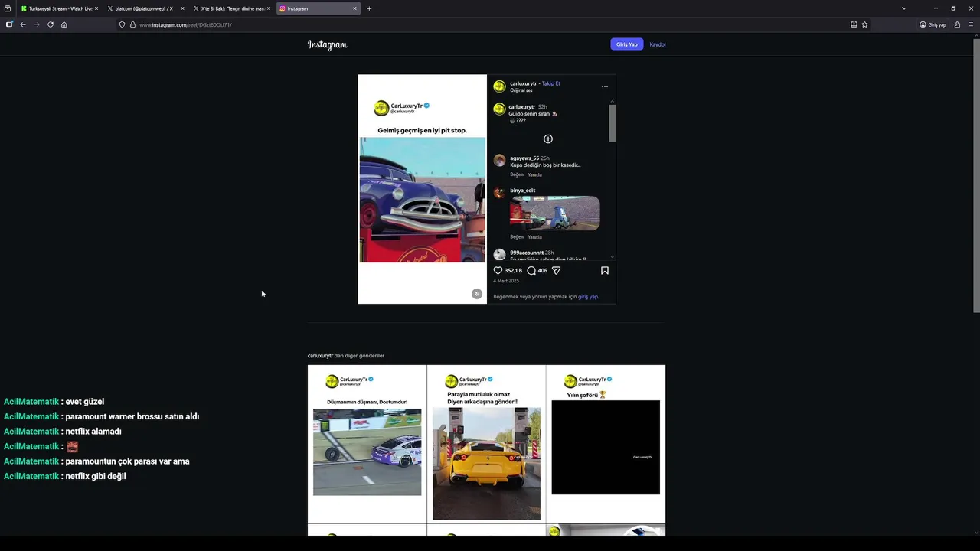Screen dimensions: 980x551
Task: Open the tab overview icon at top-left
Action: tap(8, 8)
